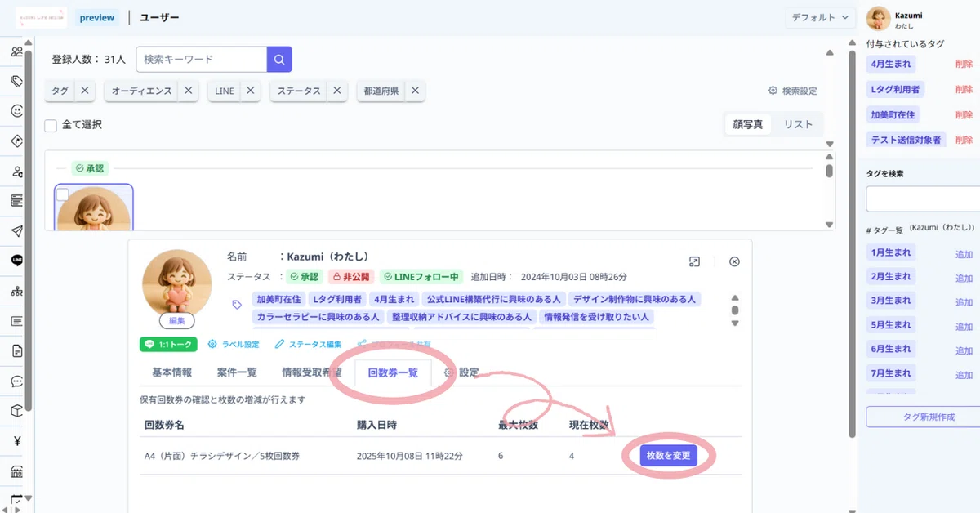Add the 2月生まれ tag via 追加
The height and width of the screenshot is (513, 980).
pyautogui.click(x=964, y=278)
